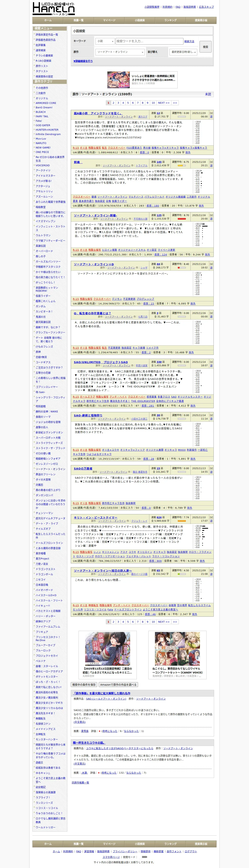This screenshot has height=868, width=249.
Task: Click the [!] icon for Q.転生者の存在意義とは?
Action: 211,313
